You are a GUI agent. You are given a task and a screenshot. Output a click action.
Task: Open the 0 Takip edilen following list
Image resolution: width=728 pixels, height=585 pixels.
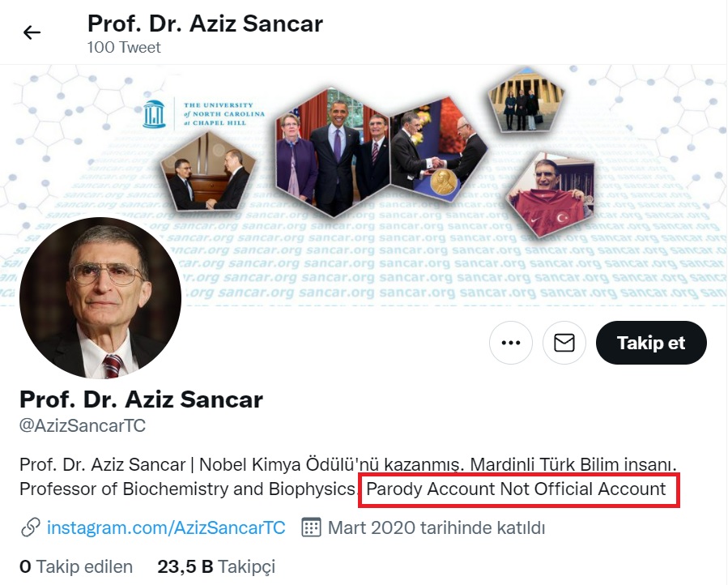76,567
